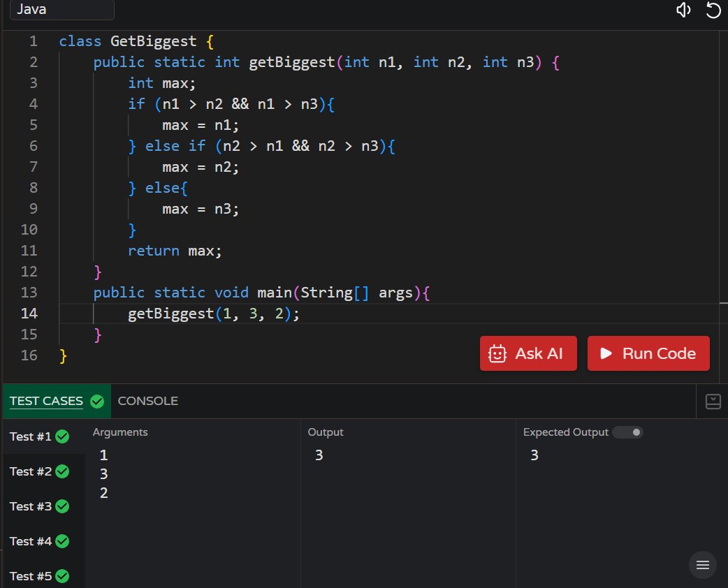This screenshot has height=588, width=728.
Task: Click 'int max;' declaration line
Action: coord(162,84)
